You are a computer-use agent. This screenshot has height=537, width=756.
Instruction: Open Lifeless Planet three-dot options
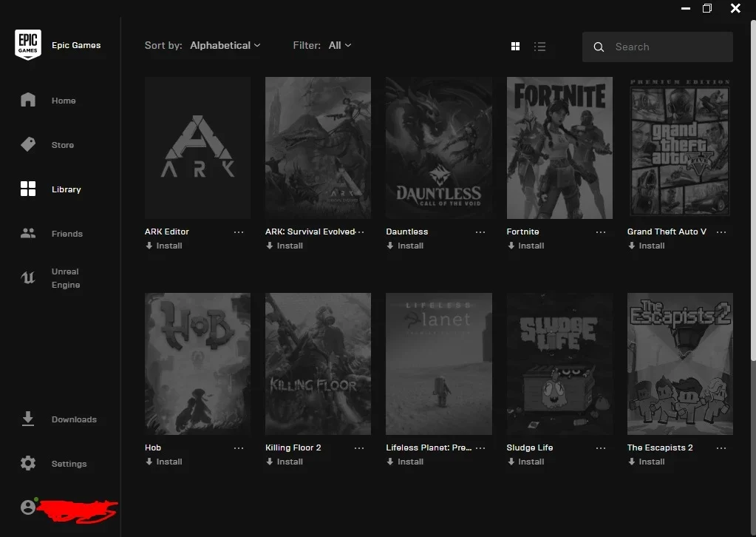tap(480, 448)
